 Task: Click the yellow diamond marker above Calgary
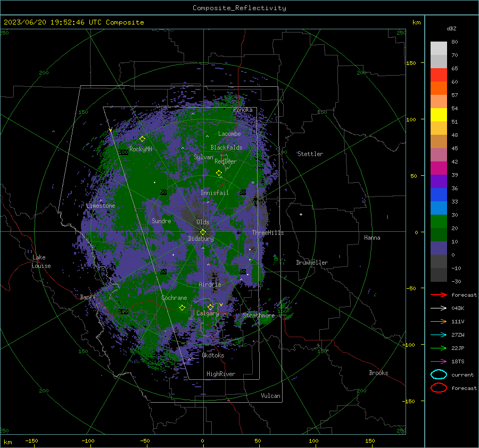click(210, 307)
